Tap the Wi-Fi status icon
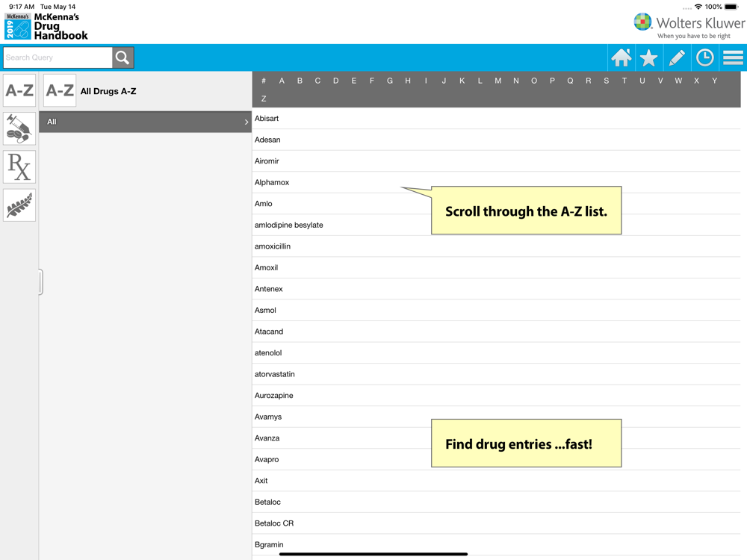747x560 pixels. coord(698,7)
